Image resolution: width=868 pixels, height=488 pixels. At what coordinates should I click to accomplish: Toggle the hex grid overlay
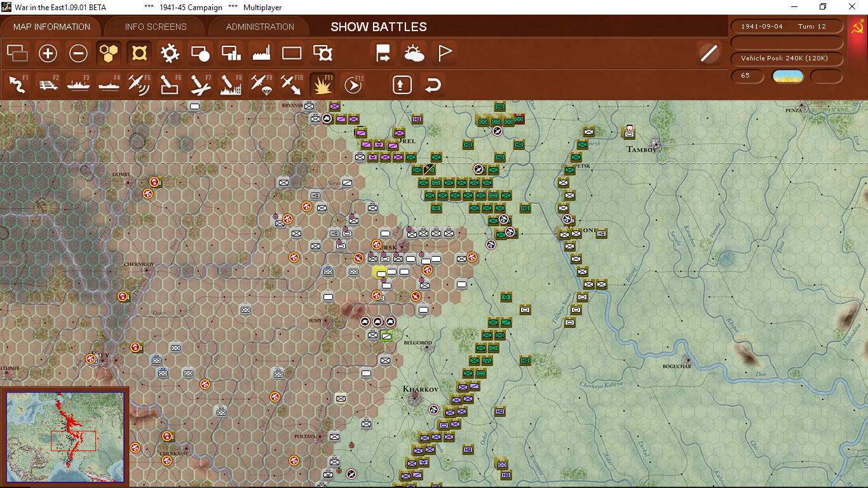(x=109, y=53)
